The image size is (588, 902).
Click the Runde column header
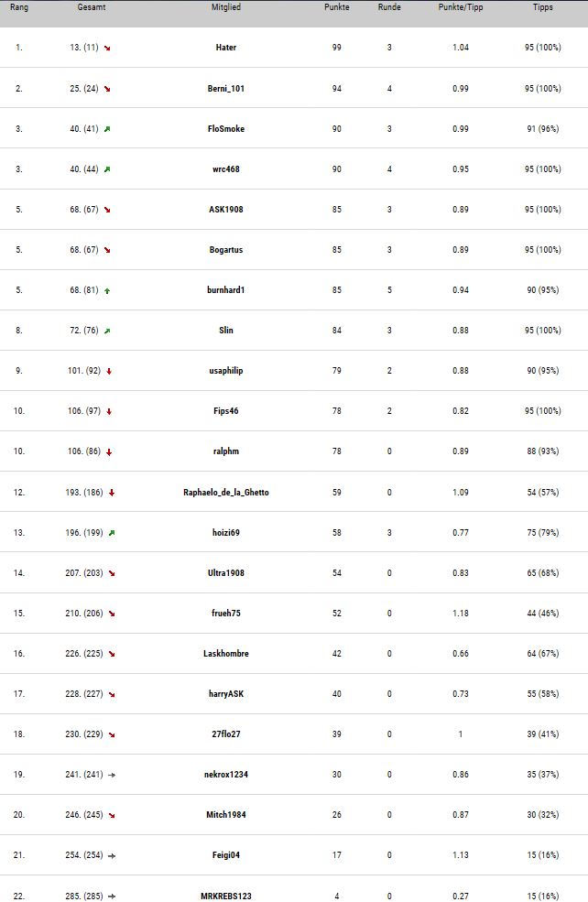[389, 7]
